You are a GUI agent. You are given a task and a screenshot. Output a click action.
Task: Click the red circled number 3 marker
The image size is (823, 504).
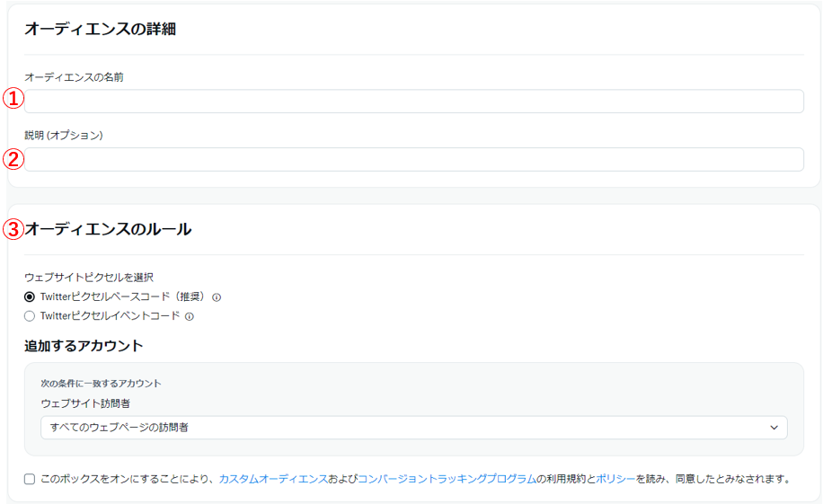pos(13,229)
